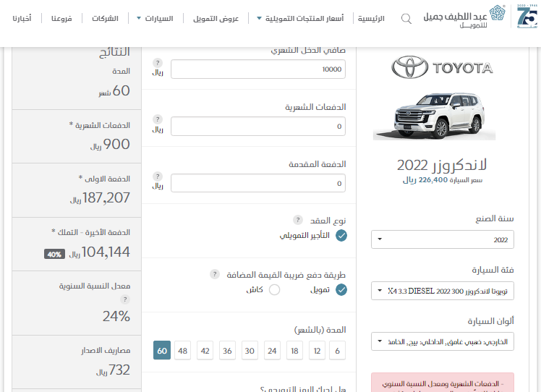Click the النتائج results heading

point(114,52)
